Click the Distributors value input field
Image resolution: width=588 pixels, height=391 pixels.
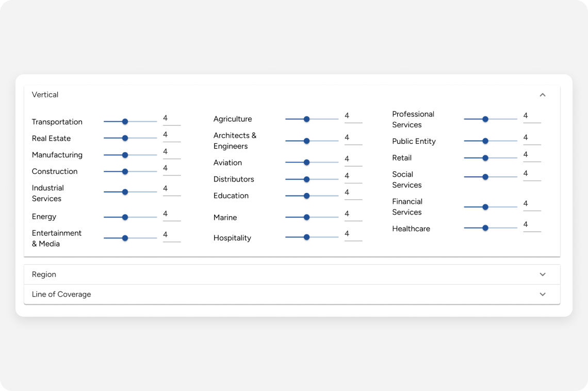(x=353, y=176)
